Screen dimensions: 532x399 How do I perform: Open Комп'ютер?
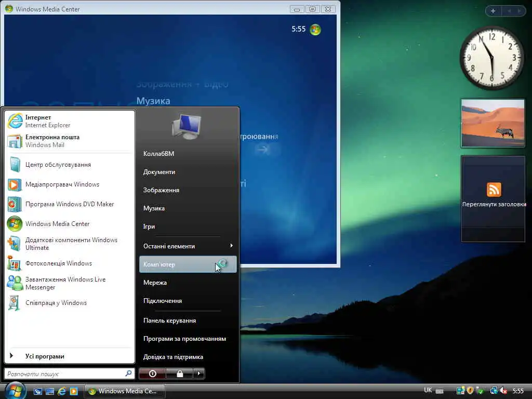click(188, 264)
